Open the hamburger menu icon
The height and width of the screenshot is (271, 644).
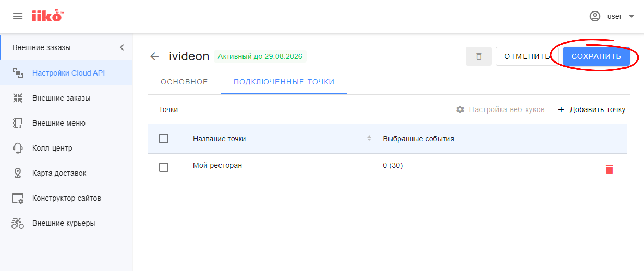18,16
